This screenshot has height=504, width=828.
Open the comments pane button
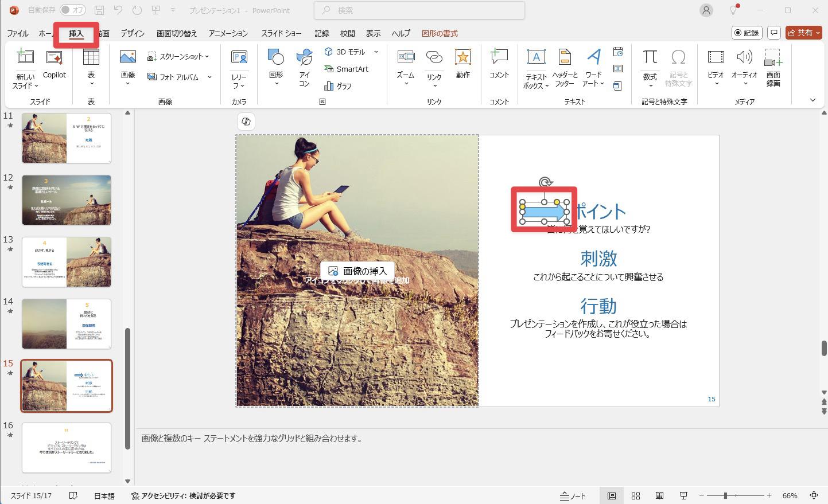pos(774,33)
